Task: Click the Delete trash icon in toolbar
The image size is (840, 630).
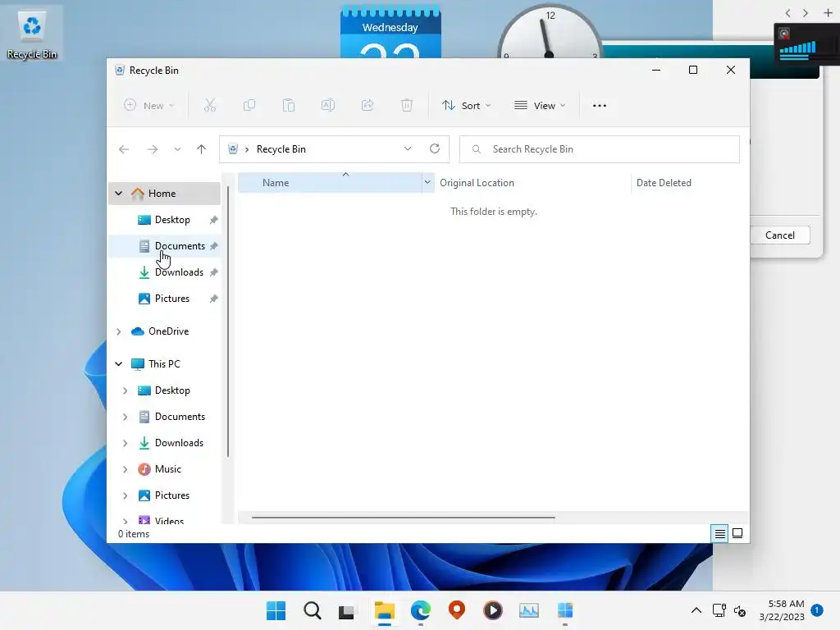Action: (407, 106)
